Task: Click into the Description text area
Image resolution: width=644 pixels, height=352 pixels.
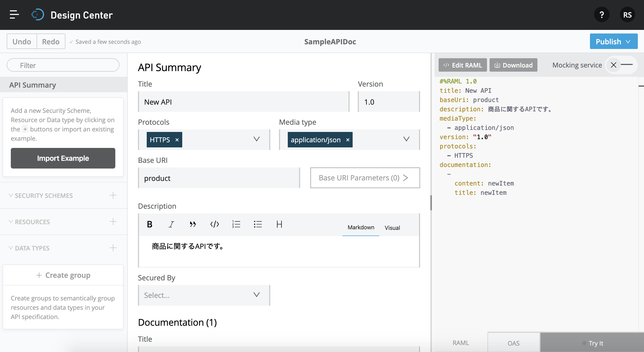Action: click(x=279, y=251)
